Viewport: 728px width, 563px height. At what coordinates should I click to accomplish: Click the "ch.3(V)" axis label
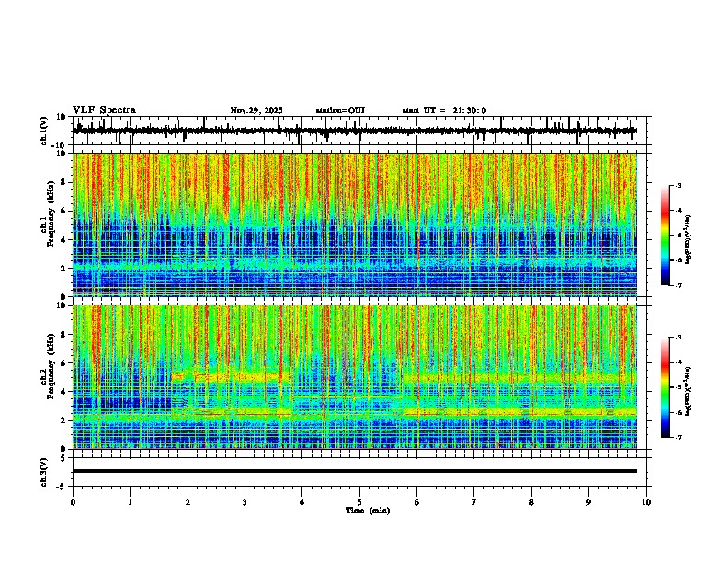pos(44,473)
